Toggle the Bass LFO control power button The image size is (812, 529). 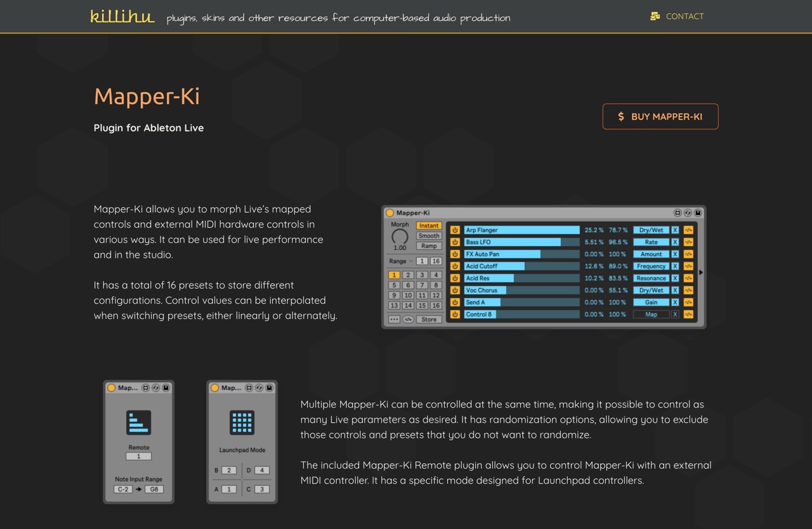455,242
